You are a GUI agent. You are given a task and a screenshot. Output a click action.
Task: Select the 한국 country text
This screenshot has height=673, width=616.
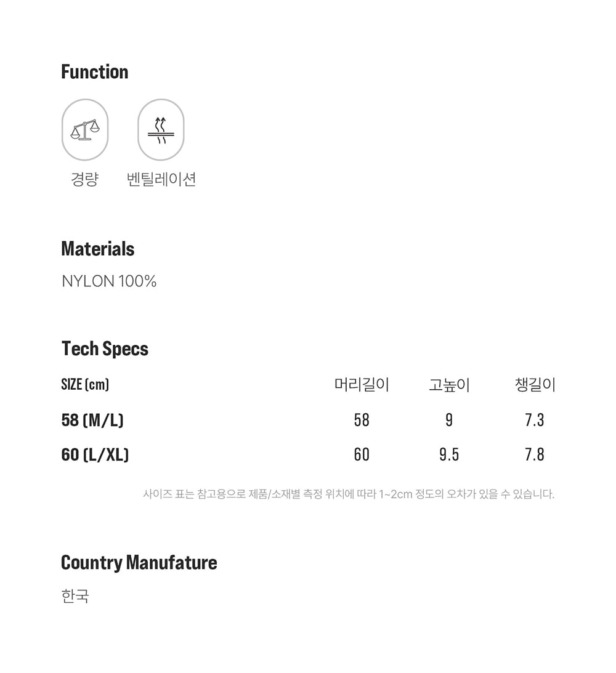pos(75,596)
